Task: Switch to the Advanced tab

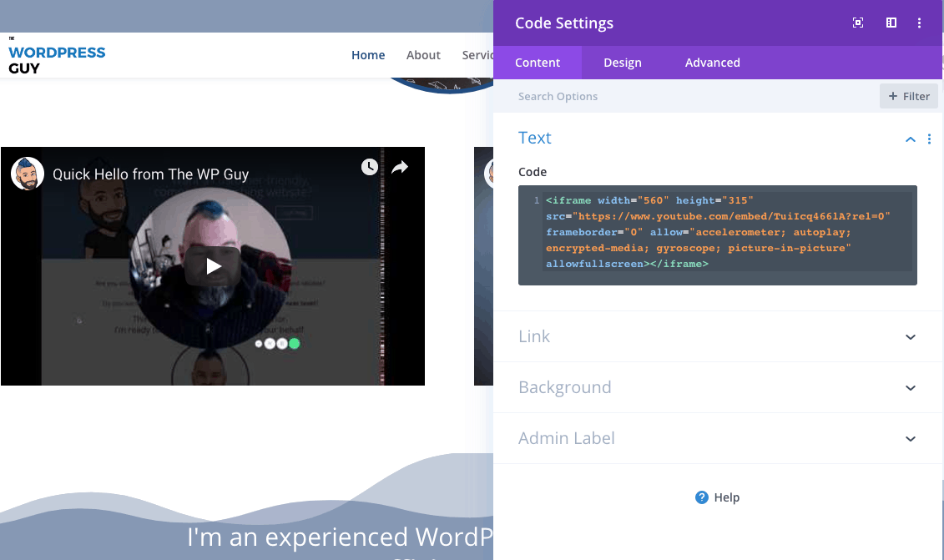Action: (712, 63)
